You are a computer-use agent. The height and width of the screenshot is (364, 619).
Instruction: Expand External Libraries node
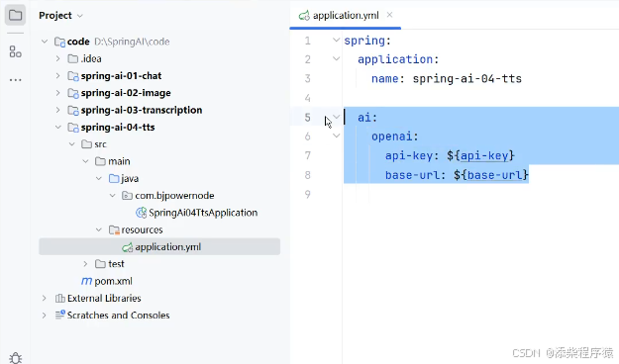45,298
